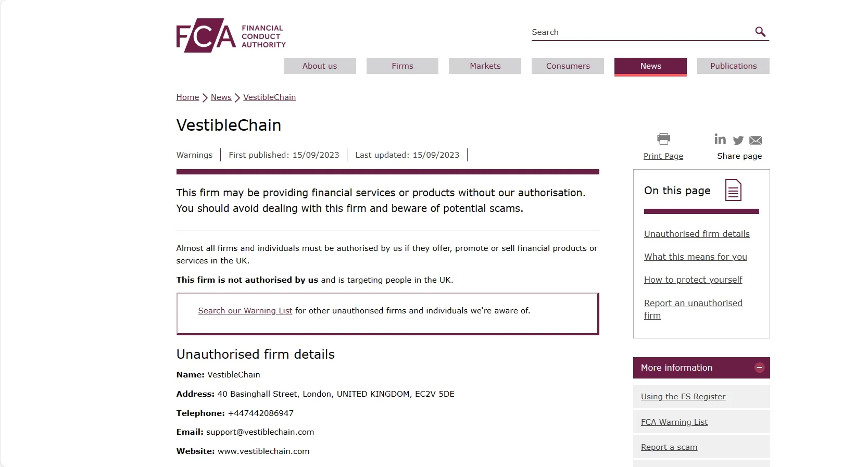Open the Firms menu

coord(402,66)
